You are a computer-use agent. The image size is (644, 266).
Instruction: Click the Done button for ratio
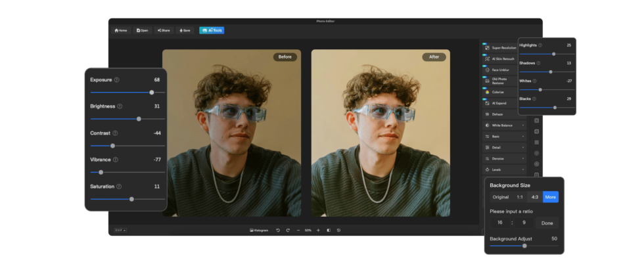point(547,223)
